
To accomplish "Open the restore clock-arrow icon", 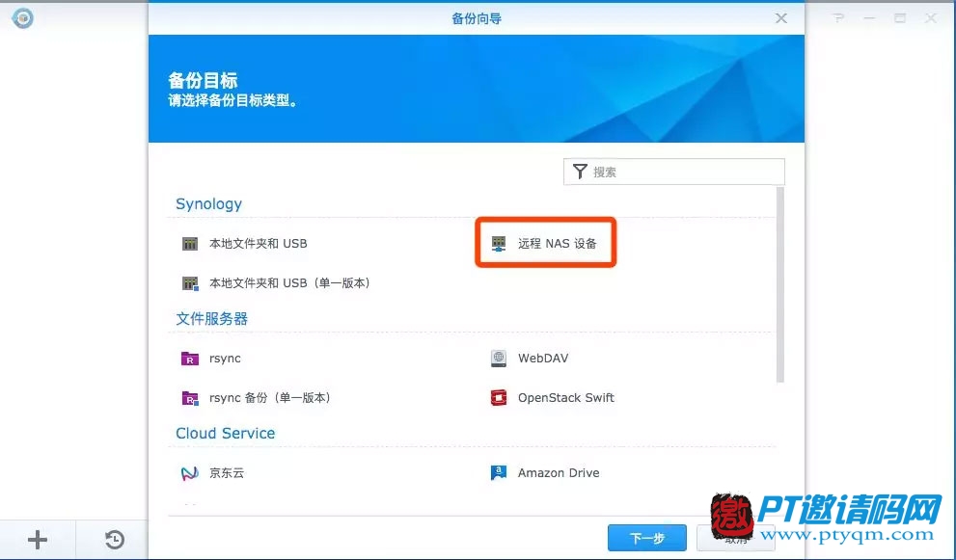I will 114,540.
